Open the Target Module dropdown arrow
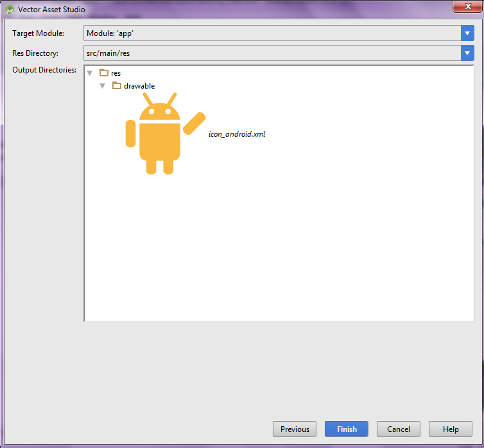 point(467,33)
